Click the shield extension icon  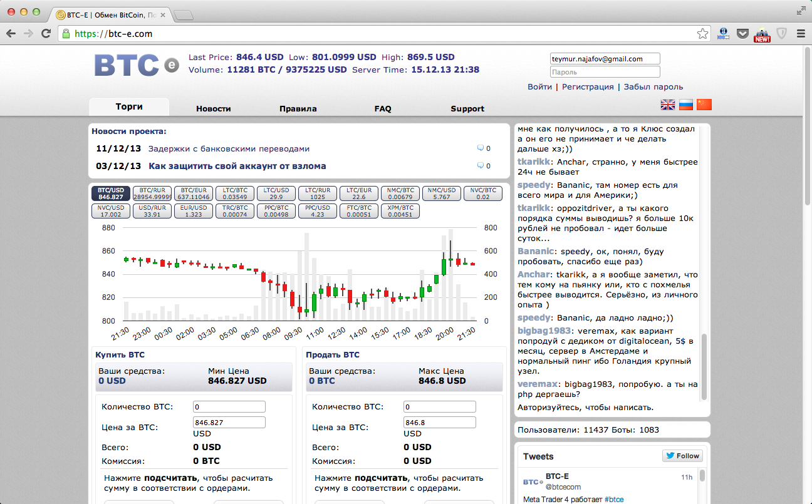pyautogui.click(x=781, y=34)
